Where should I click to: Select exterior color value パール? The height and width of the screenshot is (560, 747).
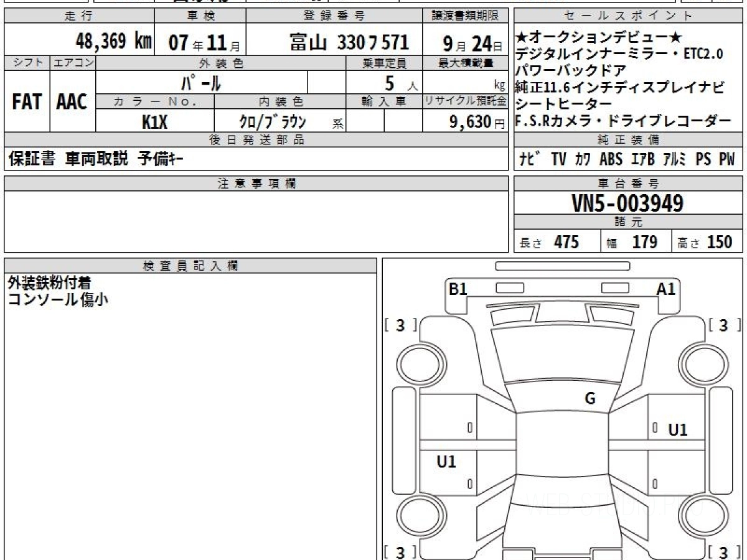click(201, 82)
